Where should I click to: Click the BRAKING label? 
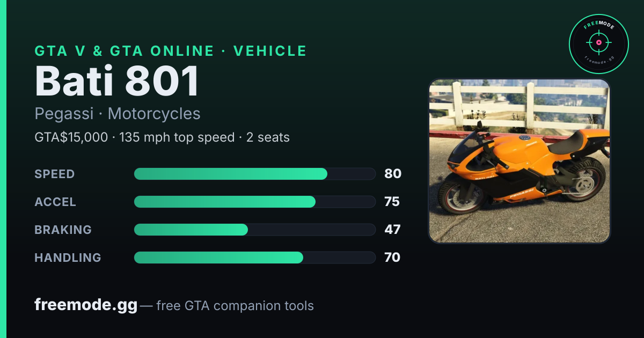point(63,230)
